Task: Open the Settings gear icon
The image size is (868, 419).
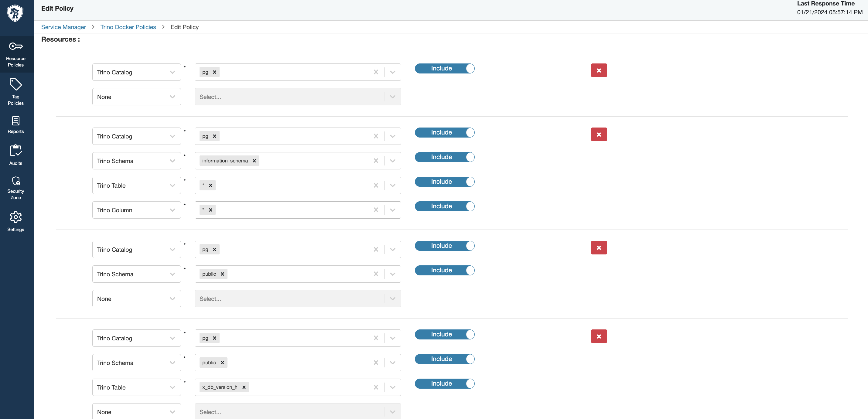Action: pyautogui.click(x=15, y=217)
